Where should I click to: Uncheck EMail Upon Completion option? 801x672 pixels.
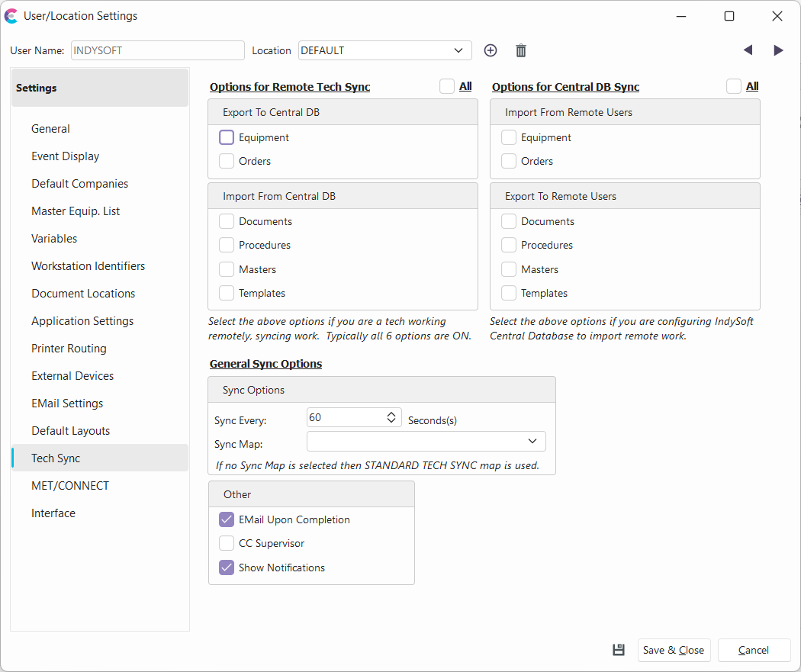click(227, 519)
